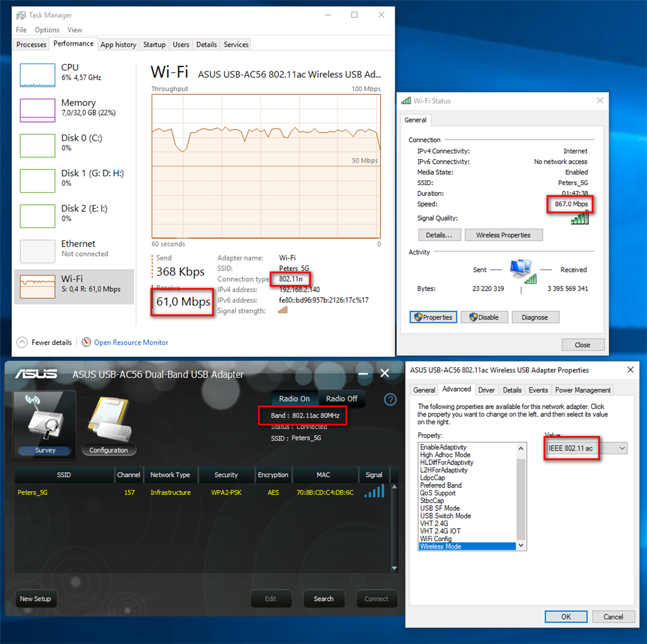Screen dimensions: 647x644
Task: Click the help question mark icon
Action: tap(390, 399)
